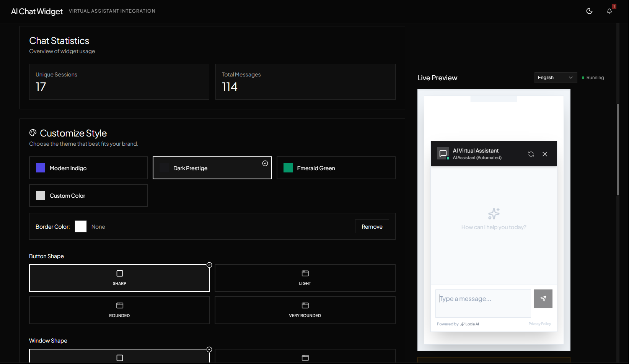Image resolution: width=629 pixels, height=364 pixels.
Task: Click the Running status indicator
Action: click(593, 78)
